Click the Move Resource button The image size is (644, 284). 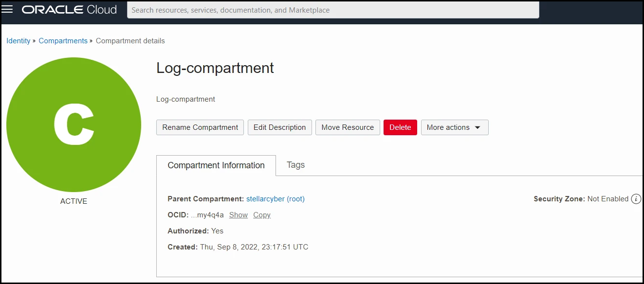point(348,127)
